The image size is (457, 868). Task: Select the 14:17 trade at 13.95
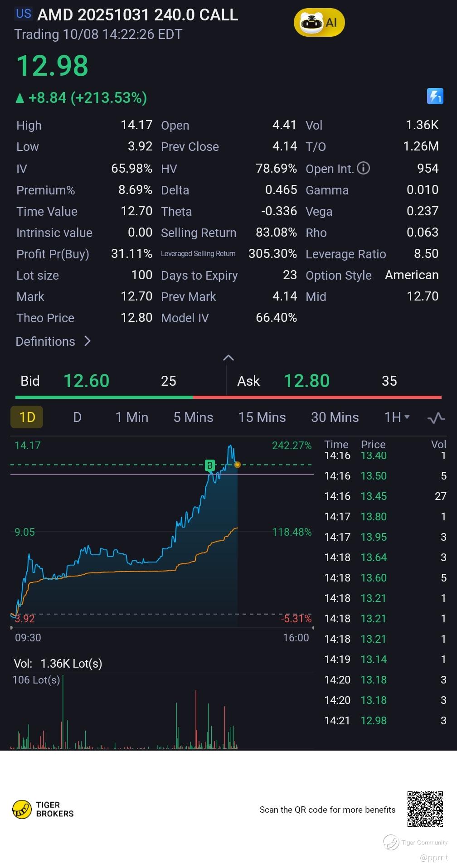[x=385, y=537]
